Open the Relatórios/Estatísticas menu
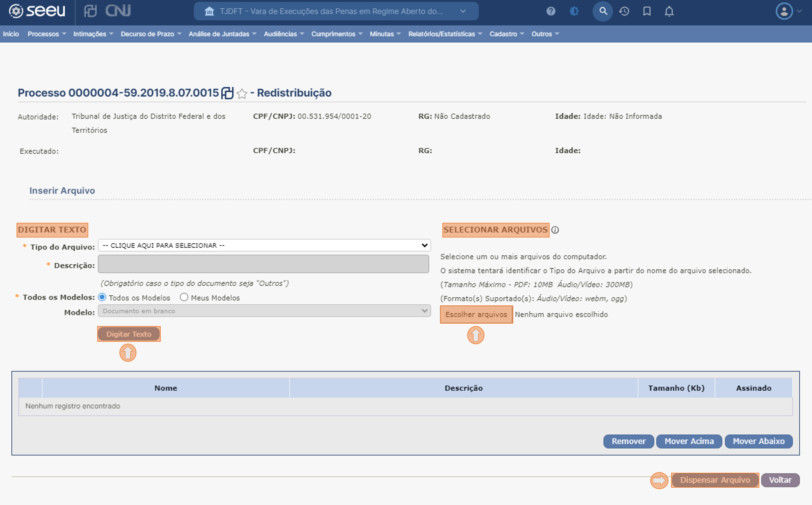 (x=445, y=34)
